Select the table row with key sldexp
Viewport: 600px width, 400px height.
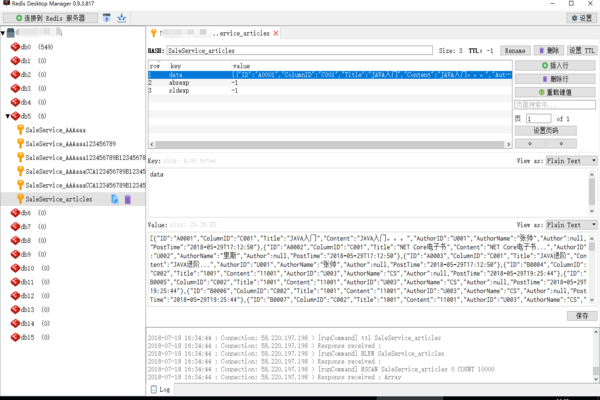click(x=330, y=91)
